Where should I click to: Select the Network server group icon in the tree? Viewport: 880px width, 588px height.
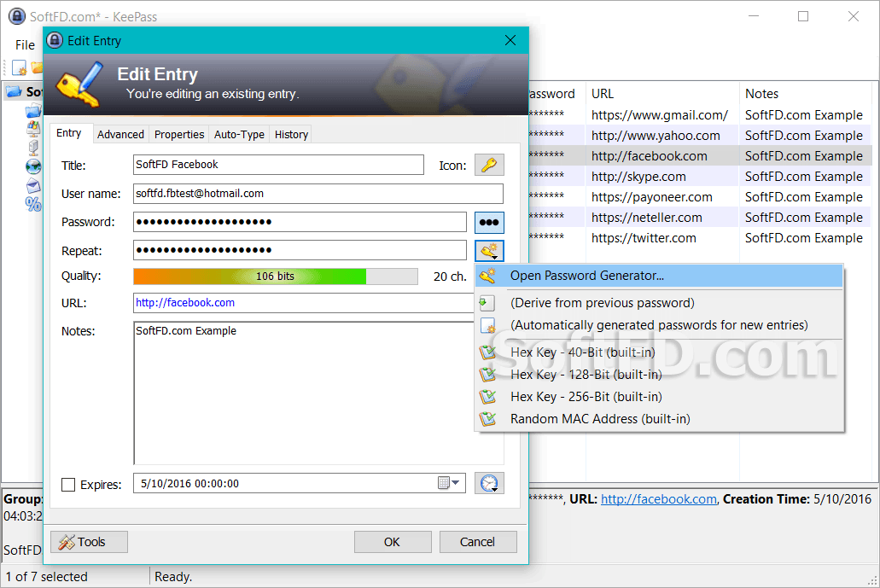pos(33,148)
